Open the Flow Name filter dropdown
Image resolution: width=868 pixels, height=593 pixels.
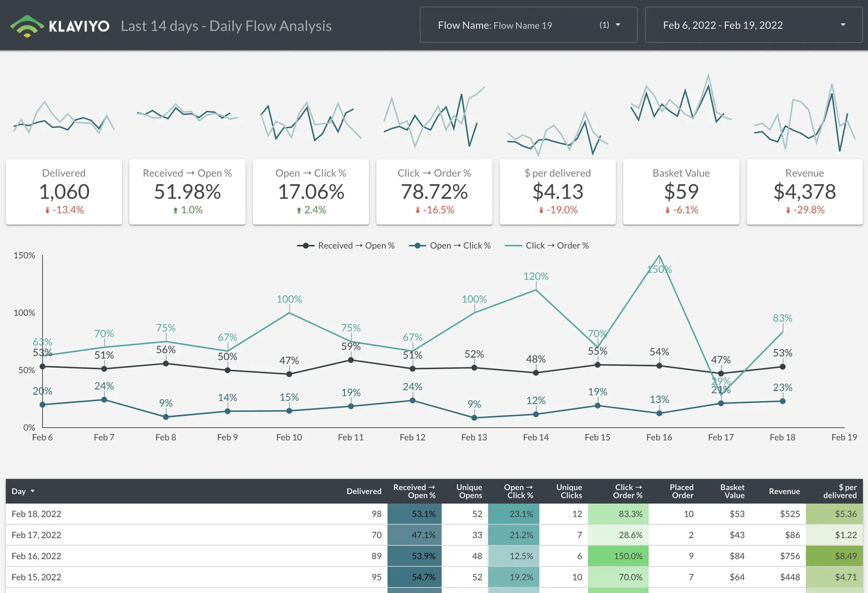pyautogui.click(x=529, y=25)
